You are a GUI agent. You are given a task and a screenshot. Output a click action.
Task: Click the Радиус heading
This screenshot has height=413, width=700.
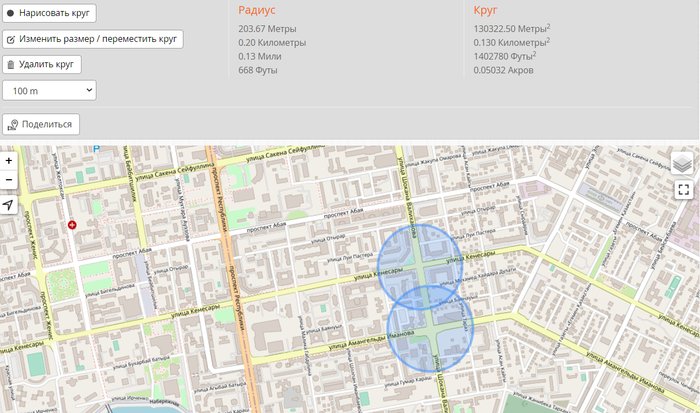coord(257,10)
